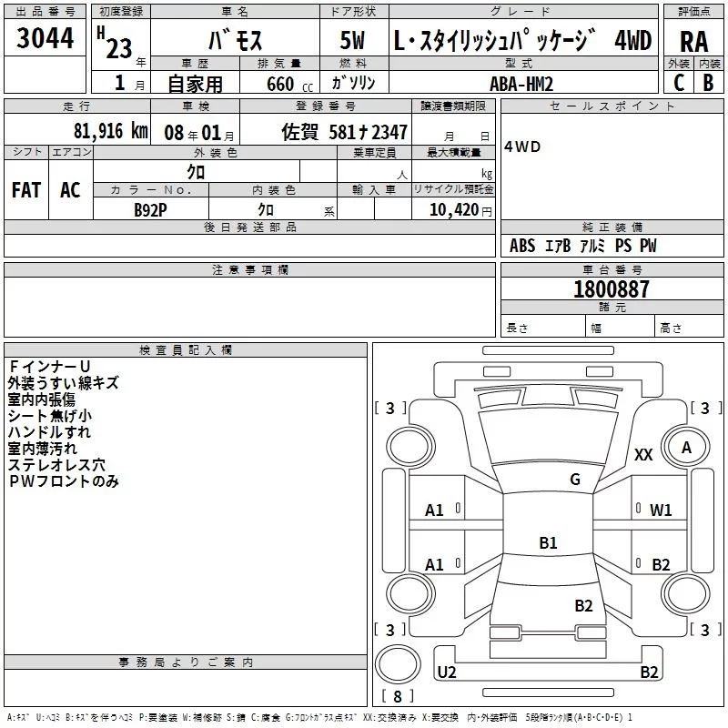Click the displacement value 660 cc
Screen dimensions: 728x728
289,84
